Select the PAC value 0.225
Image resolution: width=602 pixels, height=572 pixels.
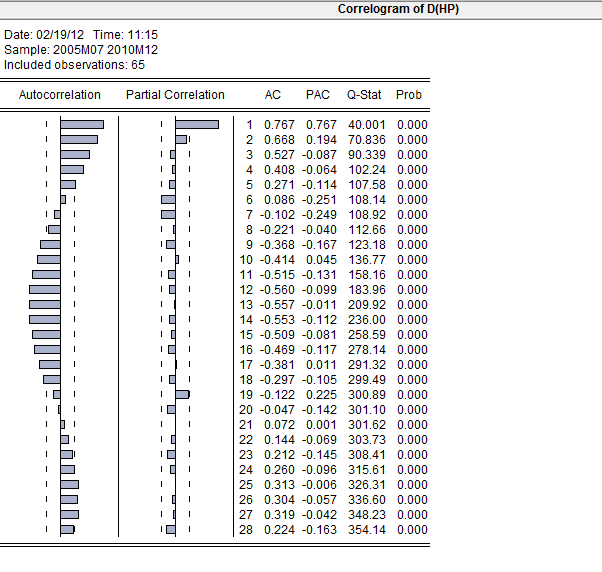[321, 395]
